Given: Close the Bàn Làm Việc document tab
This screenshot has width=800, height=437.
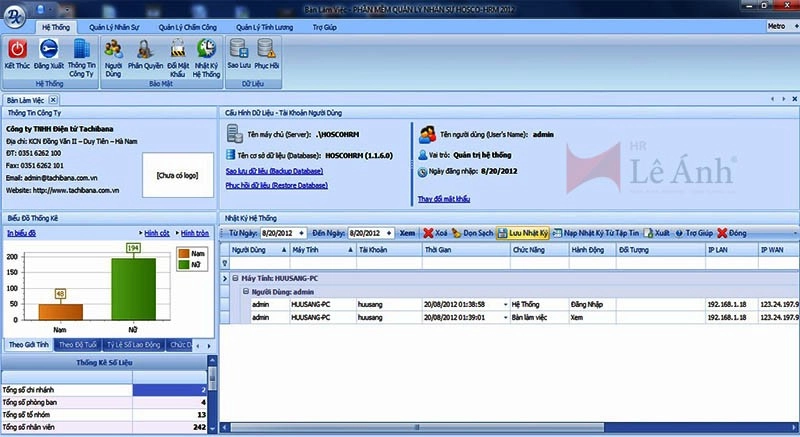Looking at the screenshot, I should 53,100.
